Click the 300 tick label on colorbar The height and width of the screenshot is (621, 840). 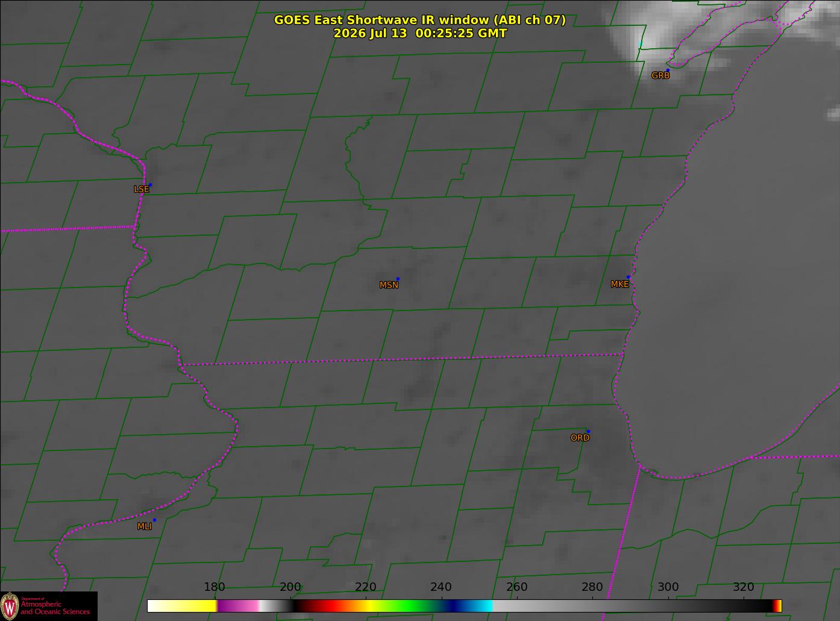[x=668, y=587]
